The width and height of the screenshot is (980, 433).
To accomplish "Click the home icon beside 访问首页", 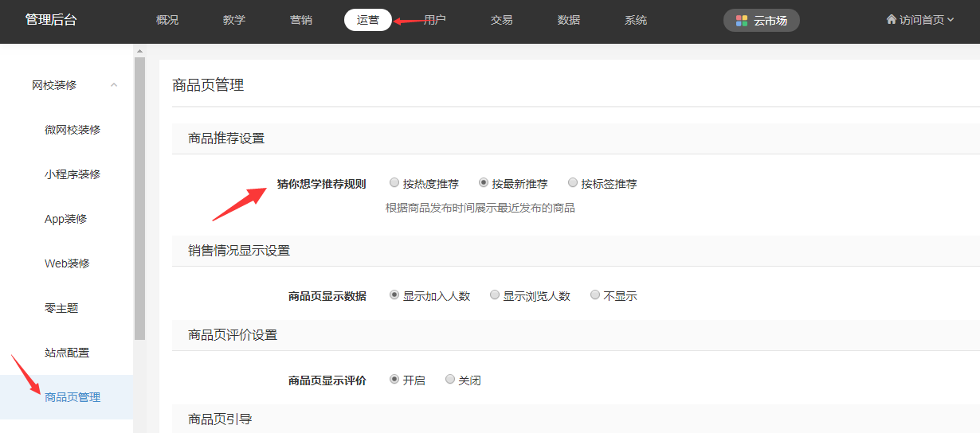I will [891, 20].
